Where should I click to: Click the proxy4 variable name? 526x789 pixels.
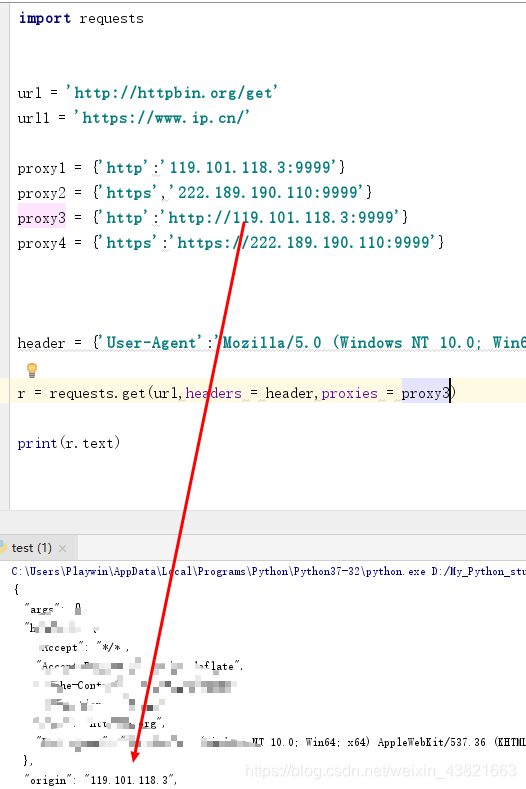click(42, 243)
